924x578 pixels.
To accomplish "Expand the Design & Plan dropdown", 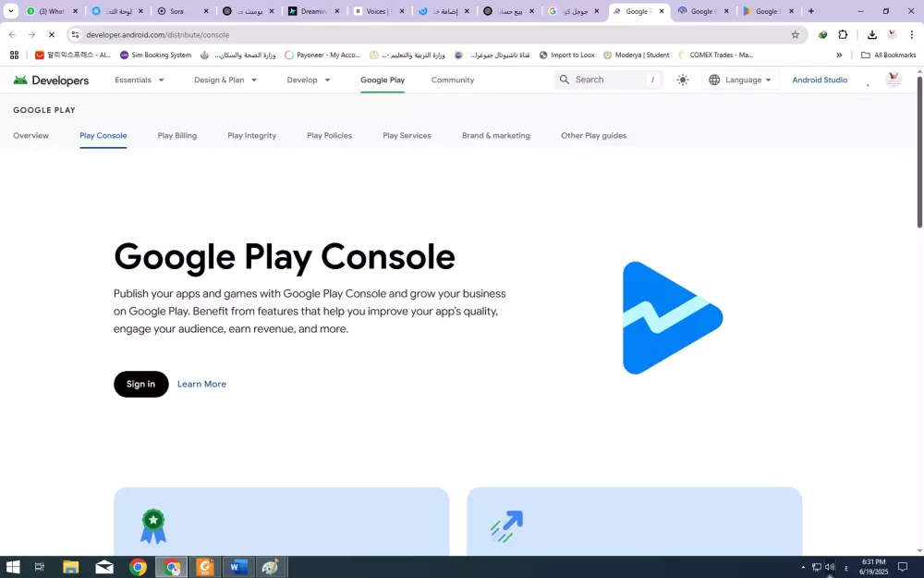I will click(x=225, y=80).
